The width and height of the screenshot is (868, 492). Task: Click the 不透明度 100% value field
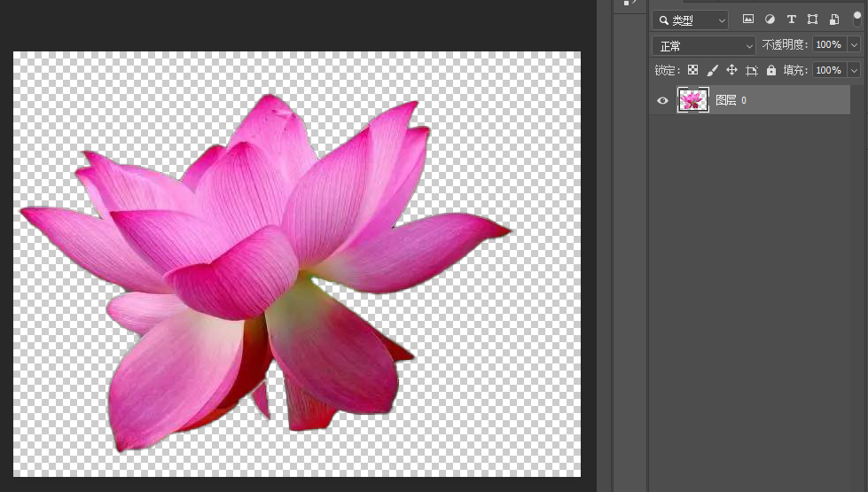point(828,45)
